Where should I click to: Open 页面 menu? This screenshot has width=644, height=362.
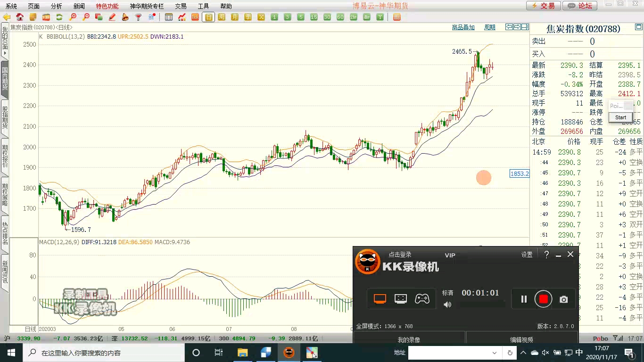[x=34, y=6]
